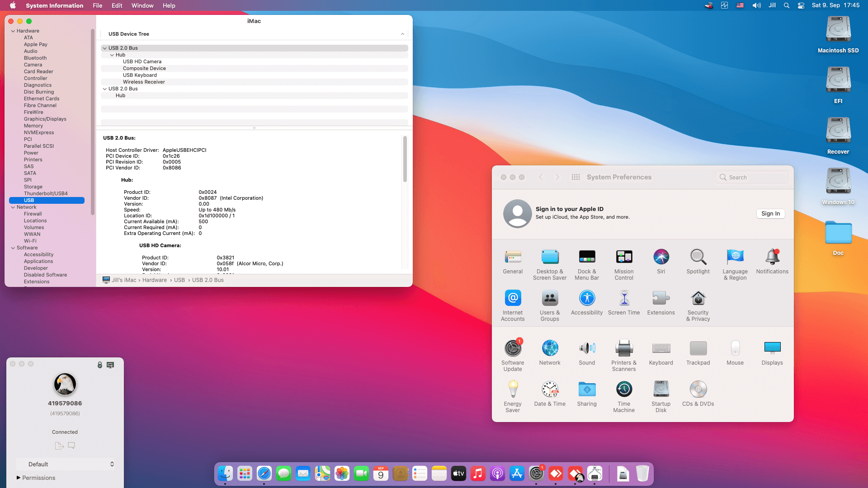Collapse the second USB 2.0 Bus row
The image size is (868, 488).
click(105, 89)
